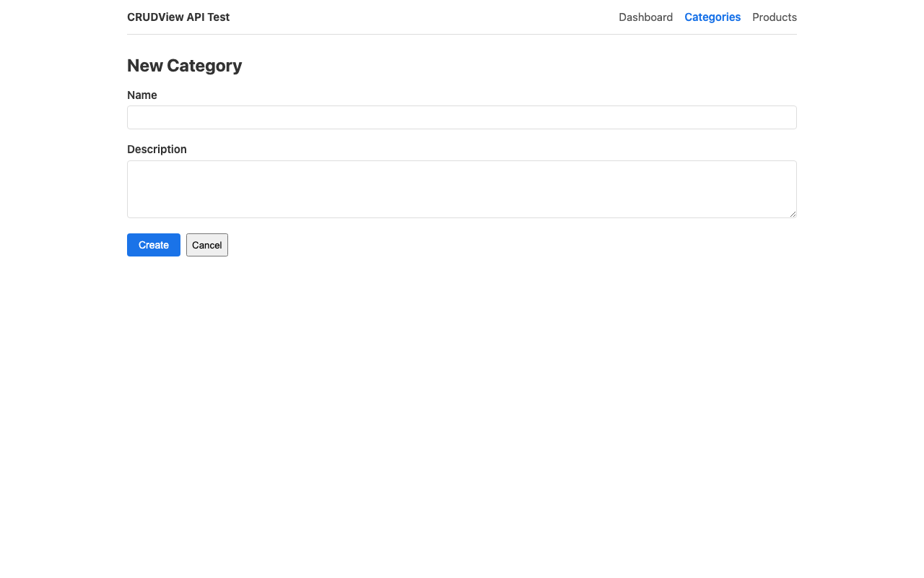Screen dimensions: 924x578
Task: Return home via the CRUDView API Test title
Action: coord(178,17)
